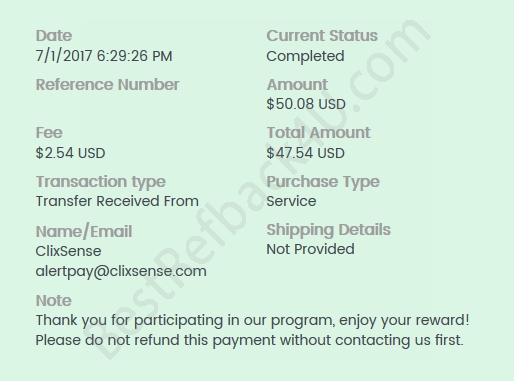Image resolution: width=514 pixels, height=381 pixels.
Task: Click the Name/Email label
Action: pyautogui.click(x=84, y=231)
